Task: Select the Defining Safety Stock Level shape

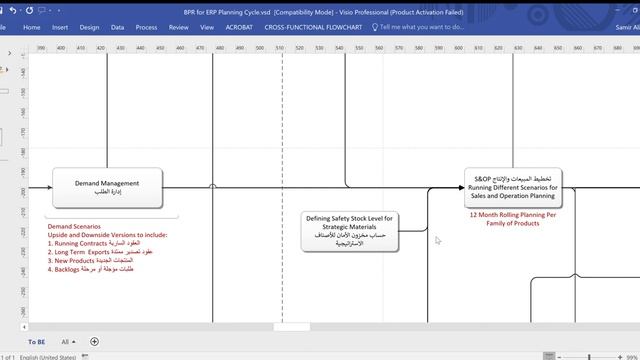Action: 349,231
